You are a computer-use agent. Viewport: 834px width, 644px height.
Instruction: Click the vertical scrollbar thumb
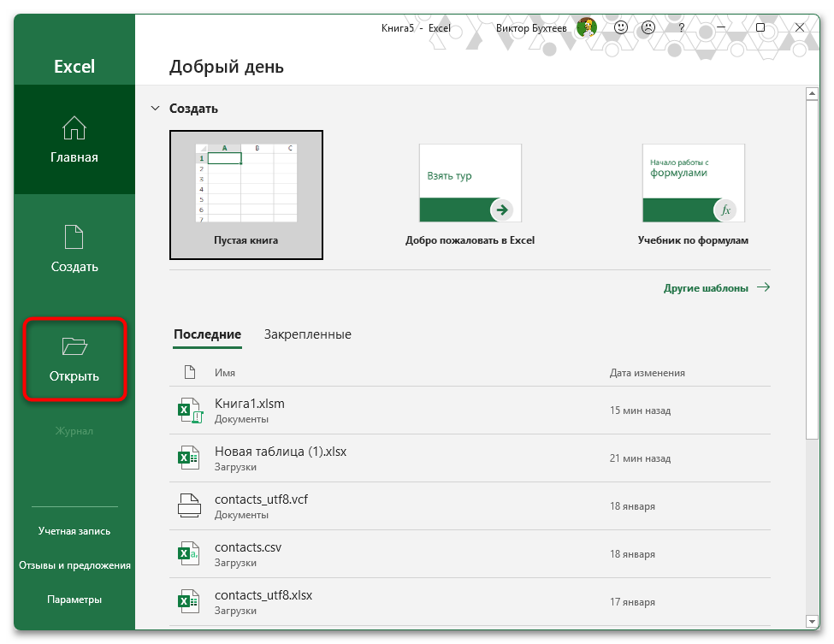[812, 269]
